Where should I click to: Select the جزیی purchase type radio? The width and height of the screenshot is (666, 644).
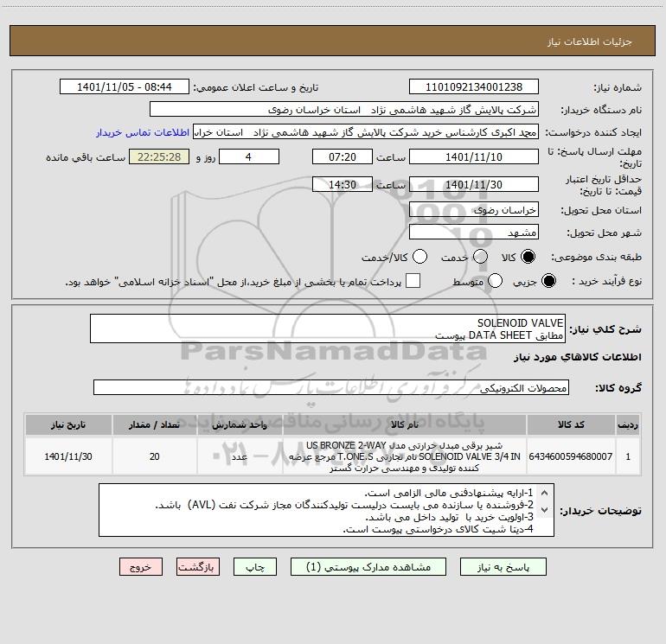coord(548,281)
